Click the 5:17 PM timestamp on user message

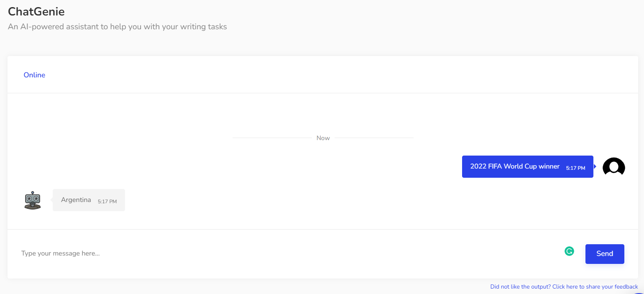(x=575, y=168)
